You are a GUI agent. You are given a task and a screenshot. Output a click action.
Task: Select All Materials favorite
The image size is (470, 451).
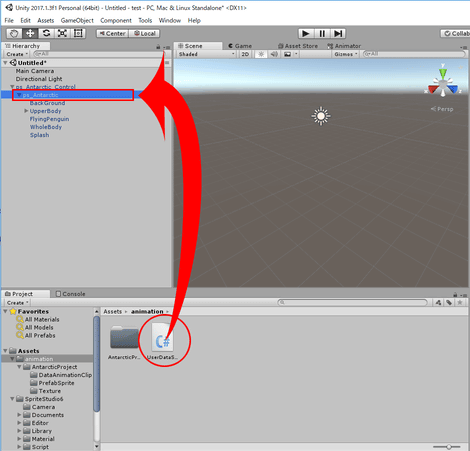click(x=38, y=319)
